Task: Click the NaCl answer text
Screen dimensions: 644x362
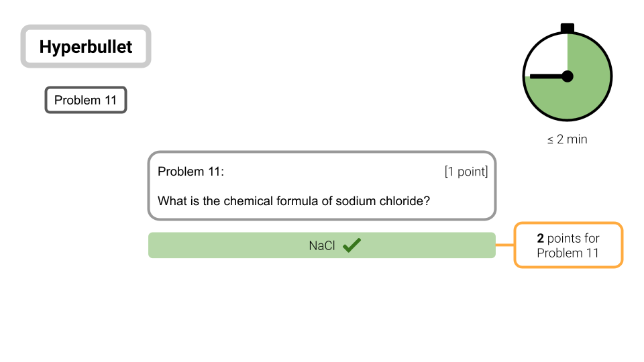Action: pyautogui.click(x=322, y=245)
